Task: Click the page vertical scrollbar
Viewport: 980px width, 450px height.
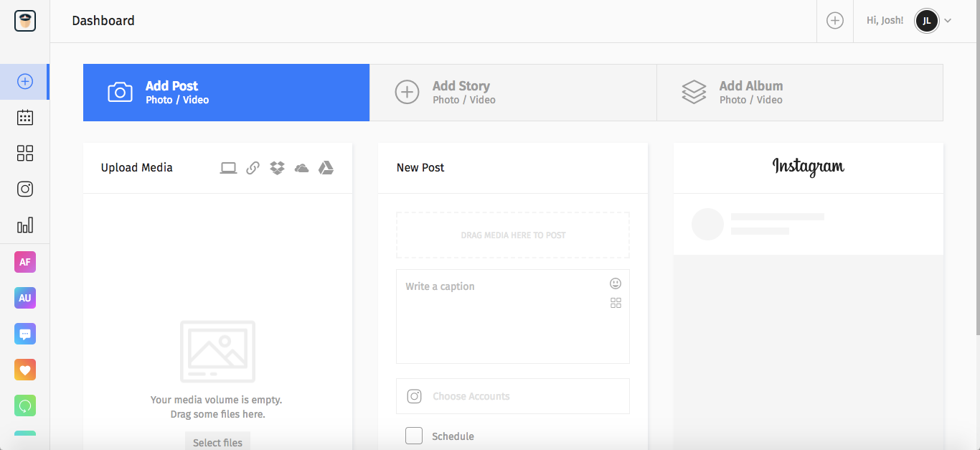Action: coord(977,167)
